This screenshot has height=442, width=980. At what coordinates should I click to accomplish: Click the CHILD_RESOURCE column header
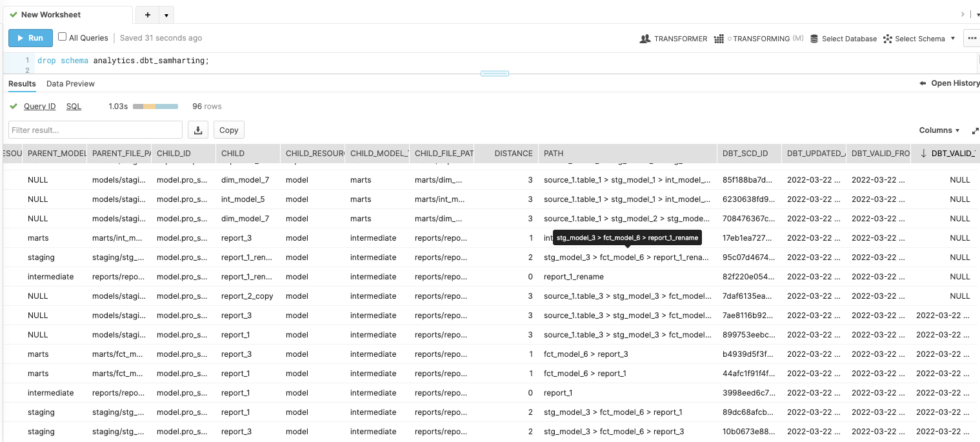click(x=312, y=153)
